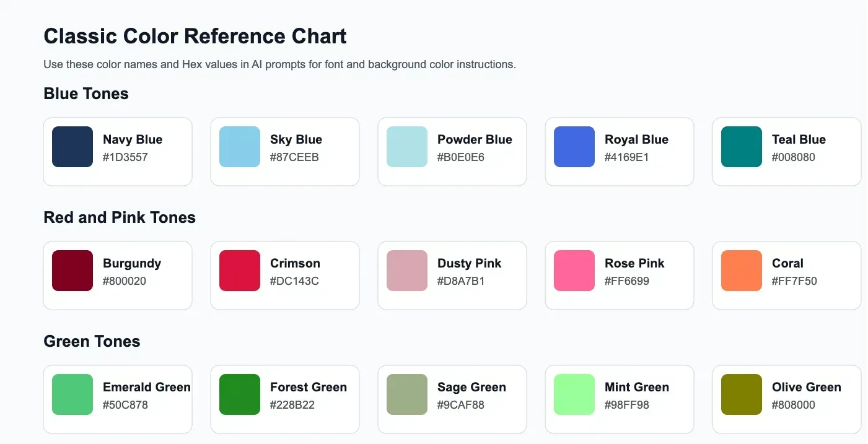Click the Blue Tones section heading
This screenshot has width=868, height=444.
86,94
